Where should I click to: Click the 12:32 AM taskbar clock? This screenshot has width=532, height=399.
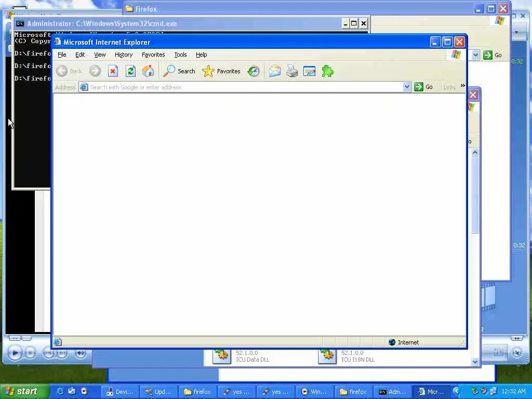(x=513, y=392)
